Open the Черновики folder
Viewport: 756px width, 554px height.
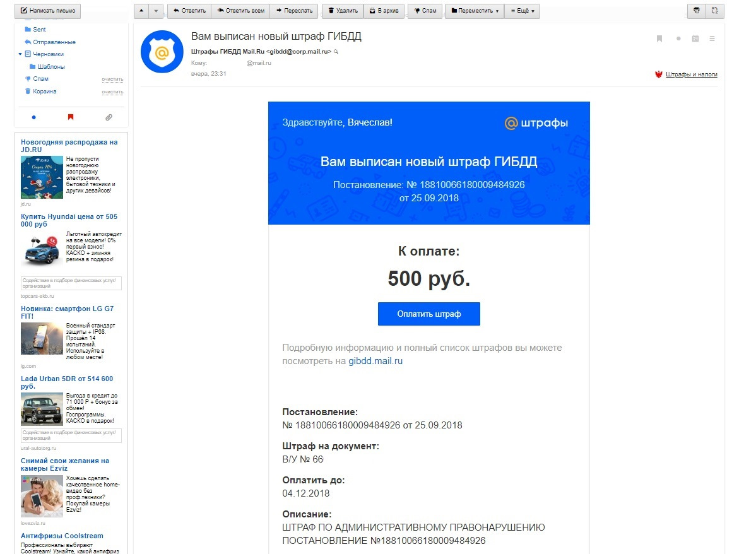coord(48,54)
